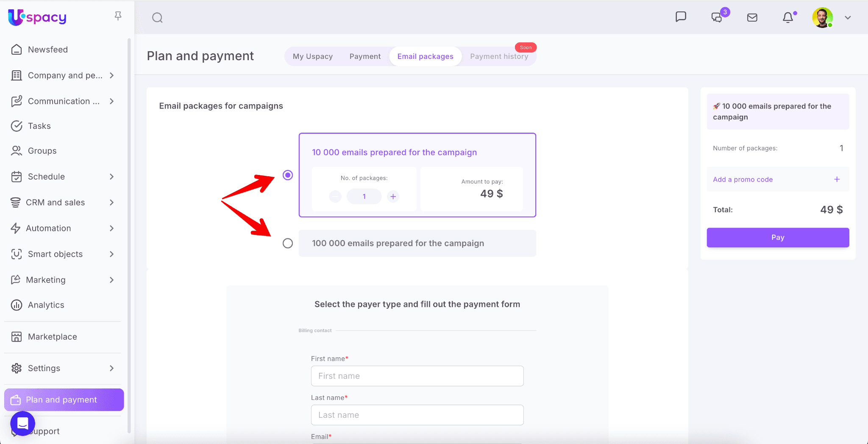Select the 10 000 emails package radio

pos(288,175)
